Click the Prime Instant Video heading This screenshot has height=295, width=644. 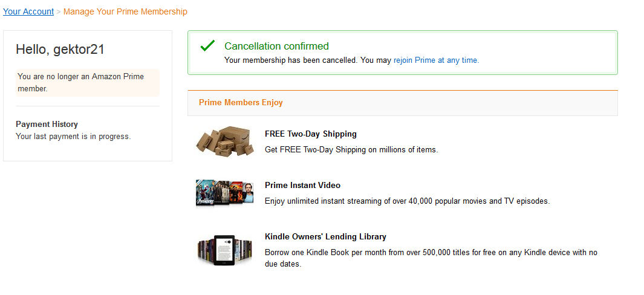(302, 186)
